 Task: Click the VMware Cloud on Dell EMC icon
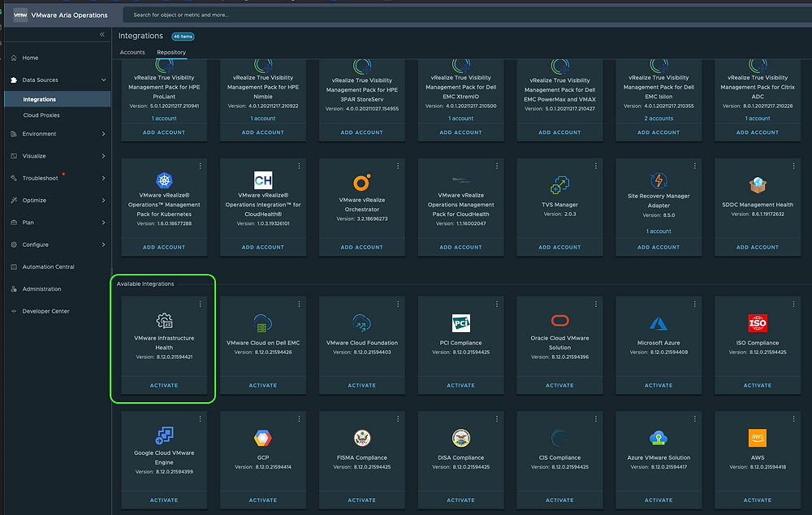point(263,324)
